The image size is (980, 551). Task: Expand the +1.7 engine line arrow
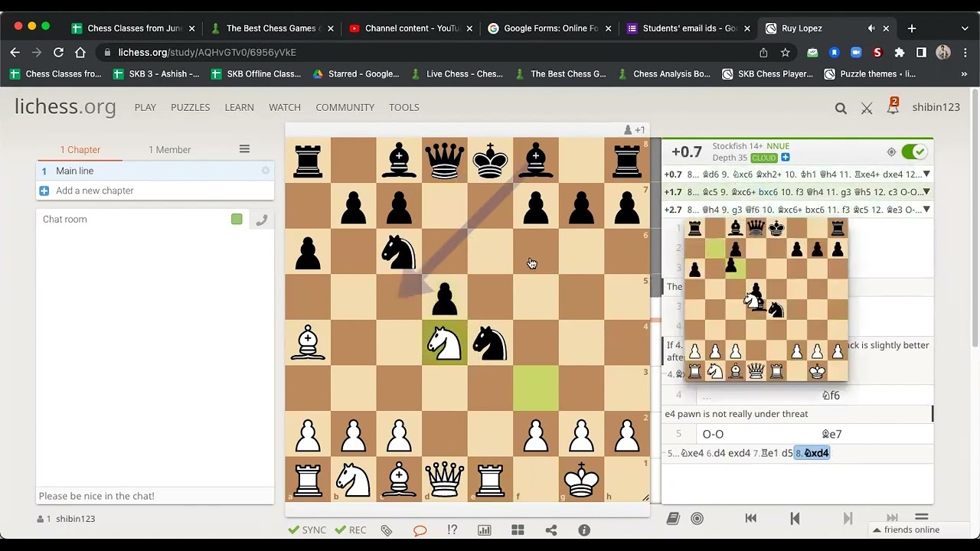tap(926, 192)
